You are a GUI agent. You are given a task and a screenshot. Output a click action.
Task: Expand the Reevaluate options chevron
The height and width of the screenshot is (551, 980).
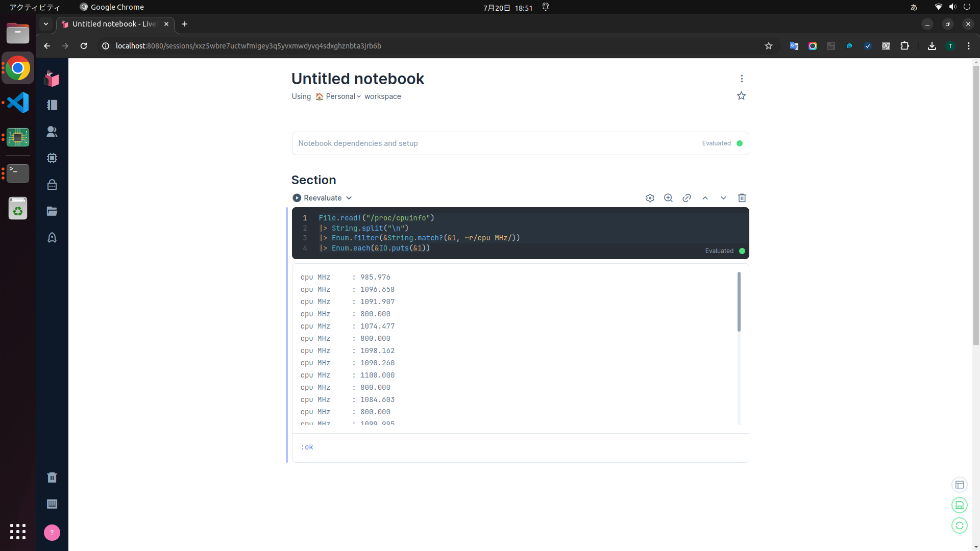pos(349,198)
